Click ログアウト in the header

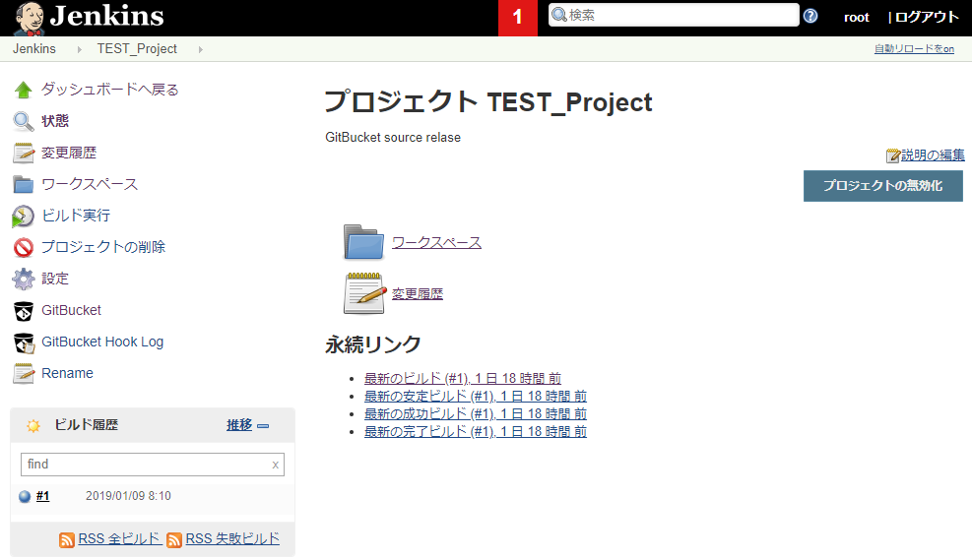tap(927, 18)
